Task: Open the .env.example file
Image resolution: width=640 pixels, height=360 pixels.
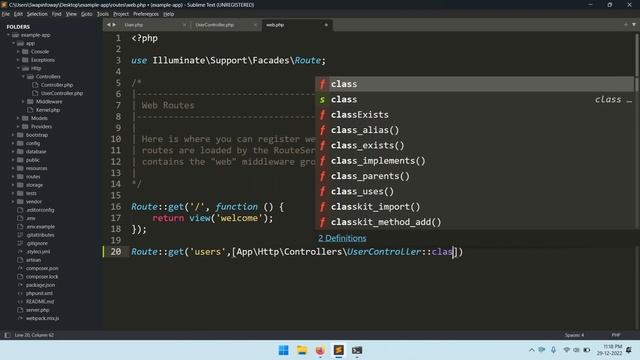Action: tap(40, 227)
